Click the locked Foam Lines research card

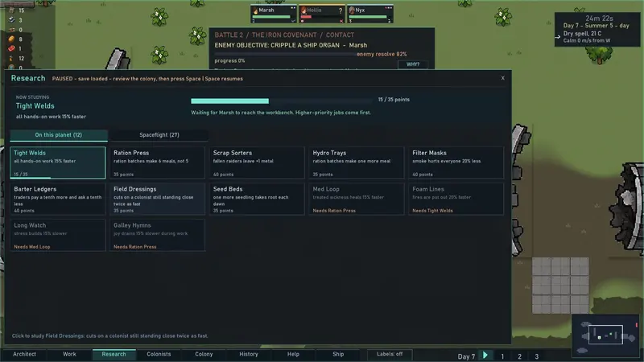[456, 199]
